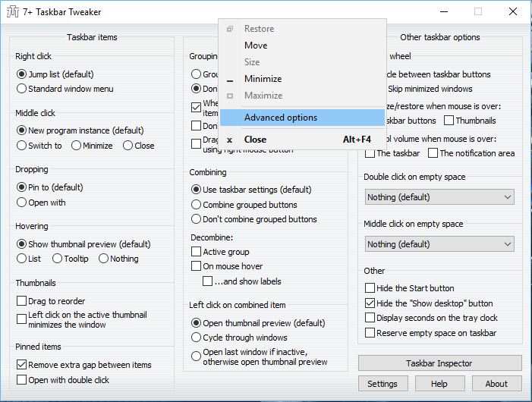Expand Double click on empty space dropdown
The height and width of the screenshot is (402, 532).
coord(439,197)
